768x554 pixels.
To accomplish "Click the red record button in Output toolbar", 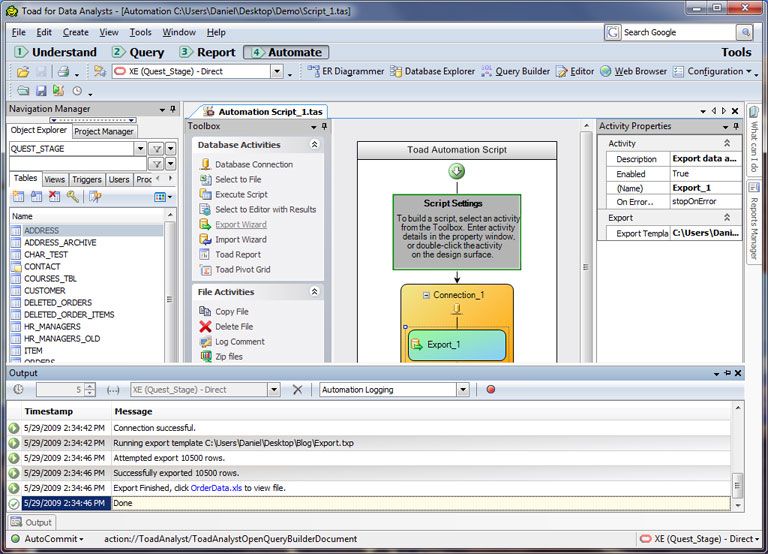I will (491, 389).
